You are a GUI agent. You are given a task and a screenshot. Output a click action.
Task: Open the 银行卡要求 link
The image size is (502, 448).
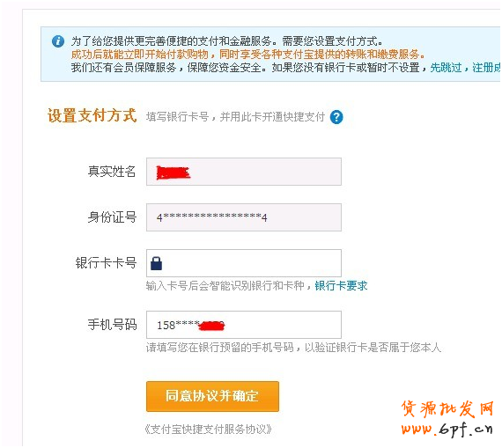click(341, 286)
